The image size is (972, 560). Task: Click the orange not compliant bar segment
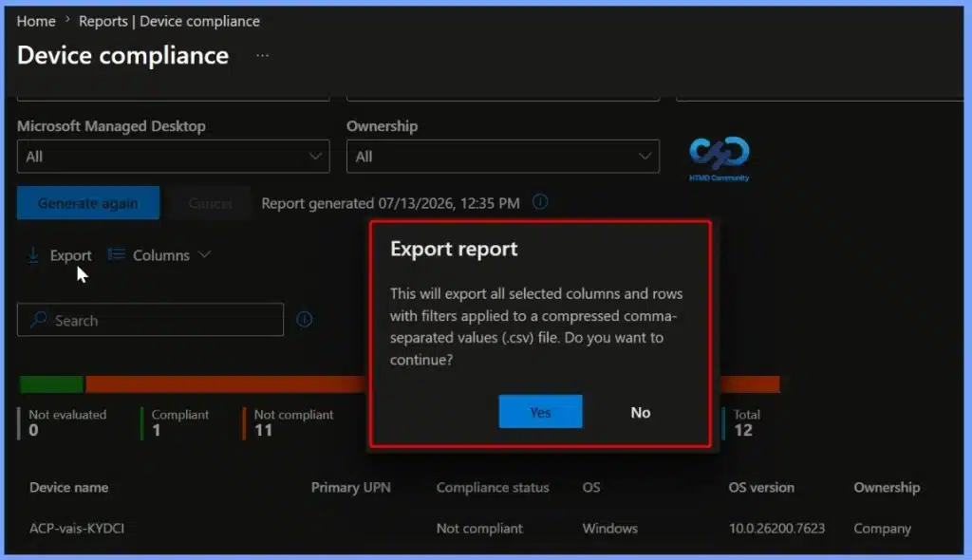[x=226, y=384]
